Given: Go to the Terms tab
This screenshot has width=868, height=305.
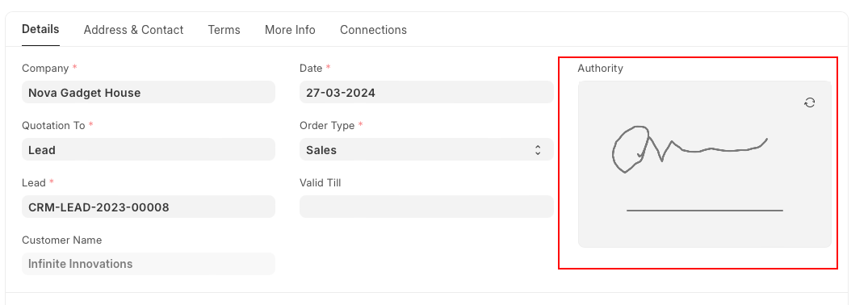Looking at the screenshot, I should (224, 30).
